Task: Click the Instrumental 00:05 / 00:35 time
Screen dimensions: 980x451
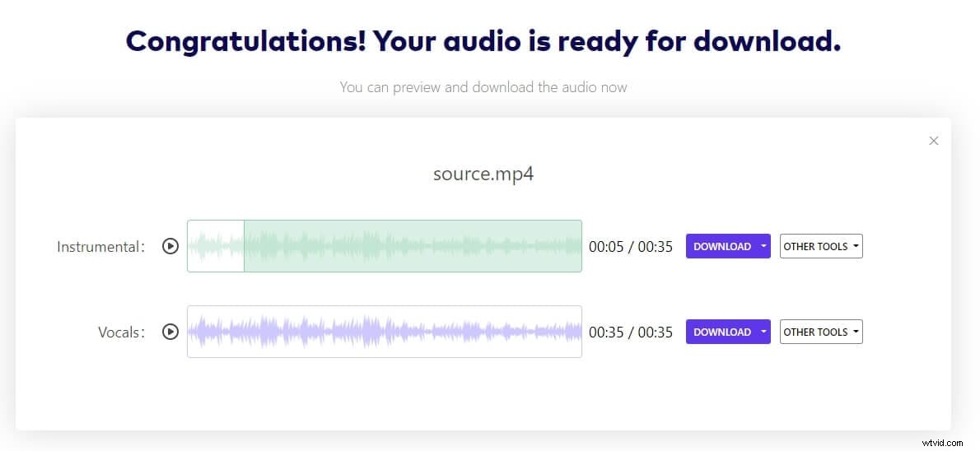Action: click(631, 247)
